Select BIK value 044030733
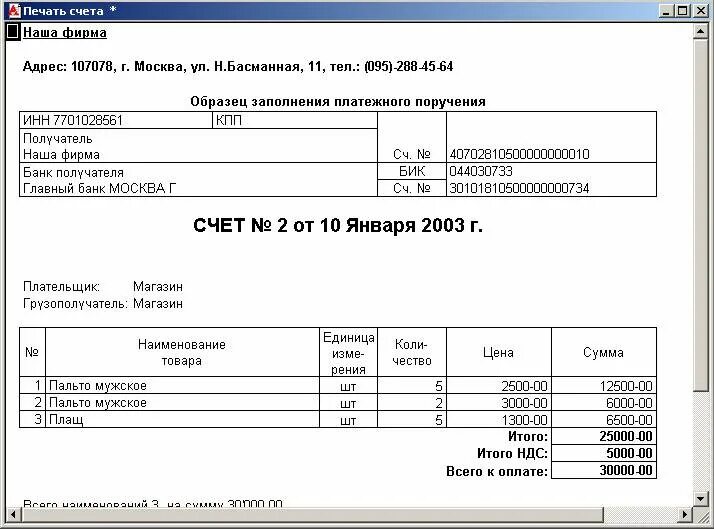The image size is (714, 529). click(481, 171)
